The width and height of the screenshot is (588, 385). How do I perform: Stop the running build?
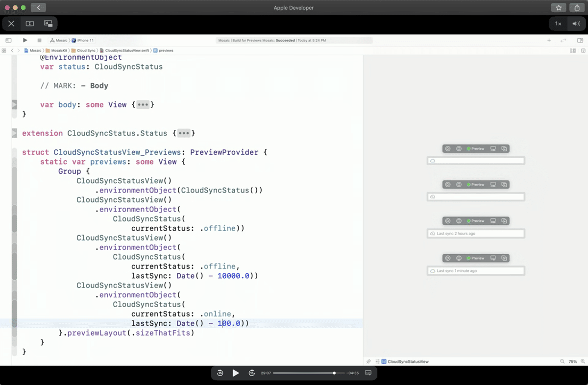pos(39,40)
